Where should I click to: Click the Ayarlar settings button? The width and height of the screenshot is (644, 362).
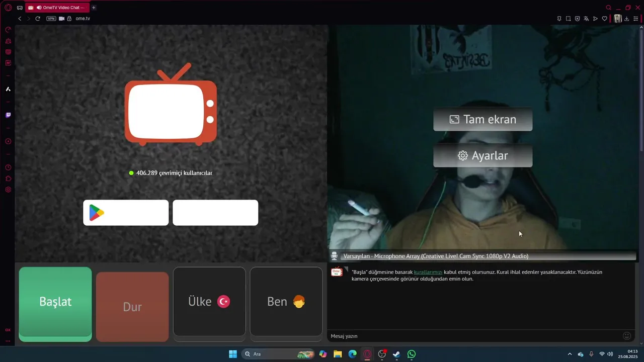coord(483,155)
